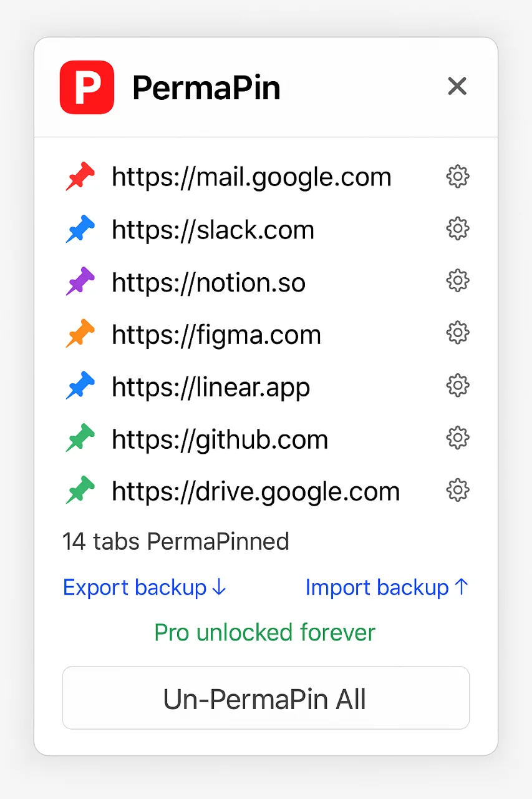Viewport: 532px width, 799px height.
Task: Unpin drive.google.com using its pin icon
Action: pos(80,491)
